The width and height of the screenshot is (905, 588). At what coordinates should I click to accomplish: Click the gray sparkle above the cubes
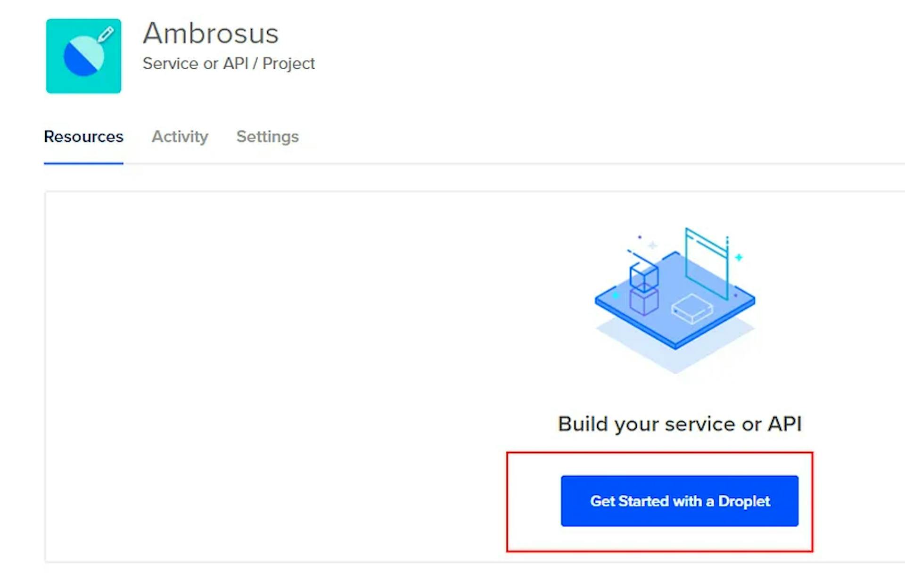pos(653,245)
